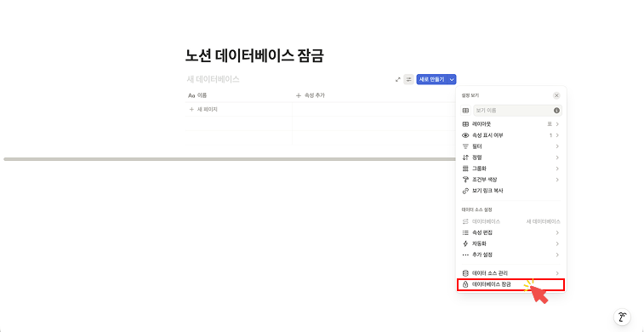Click the full-page expand arrows icon
The width and height of the screenshot is (644, 332).
(397, 79)
